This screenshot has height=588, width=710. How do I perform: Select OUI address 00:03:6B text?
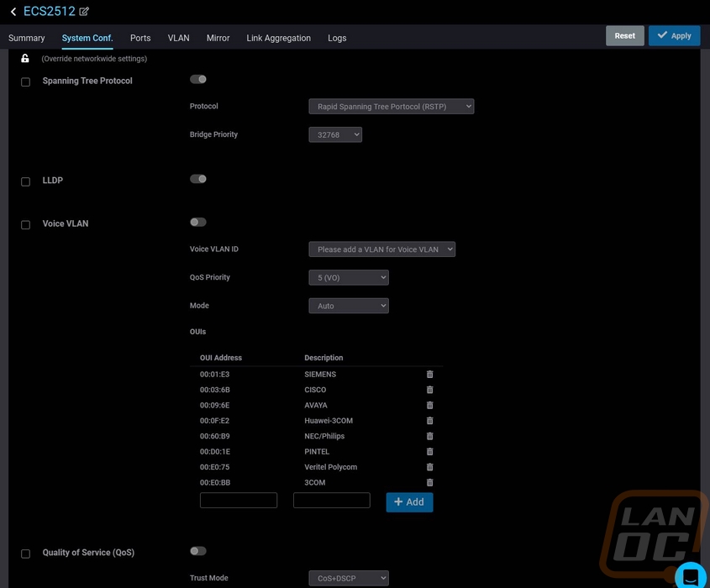(x=214, y=390)
